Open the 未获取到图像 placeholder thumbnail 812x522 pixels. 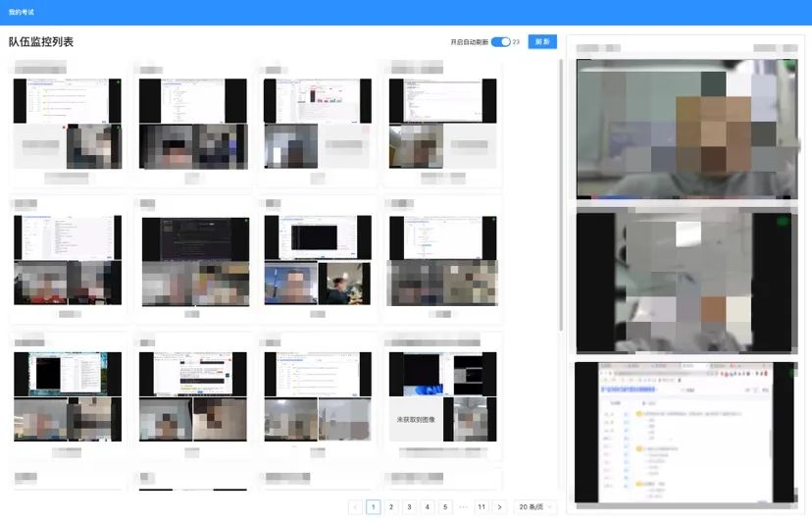[416, 419]
